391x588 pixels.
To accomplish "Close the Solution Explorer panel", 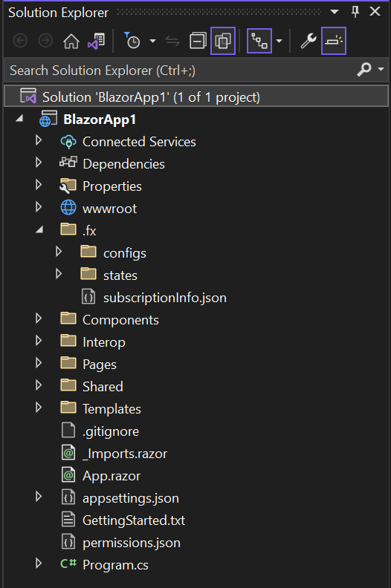I will 375,12.
